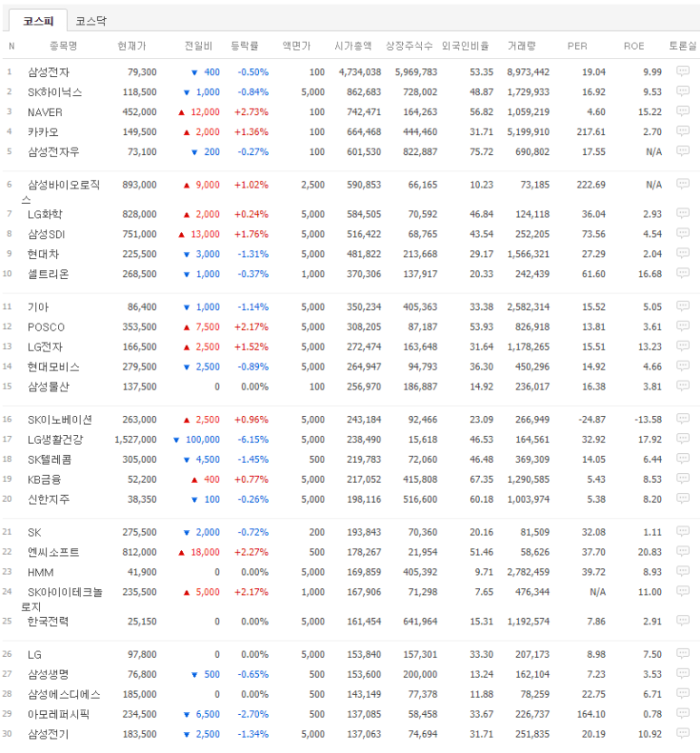Viewport: 700px width, 753px height.
Task: Click the 액면가 column header
Action: (296, 45)
